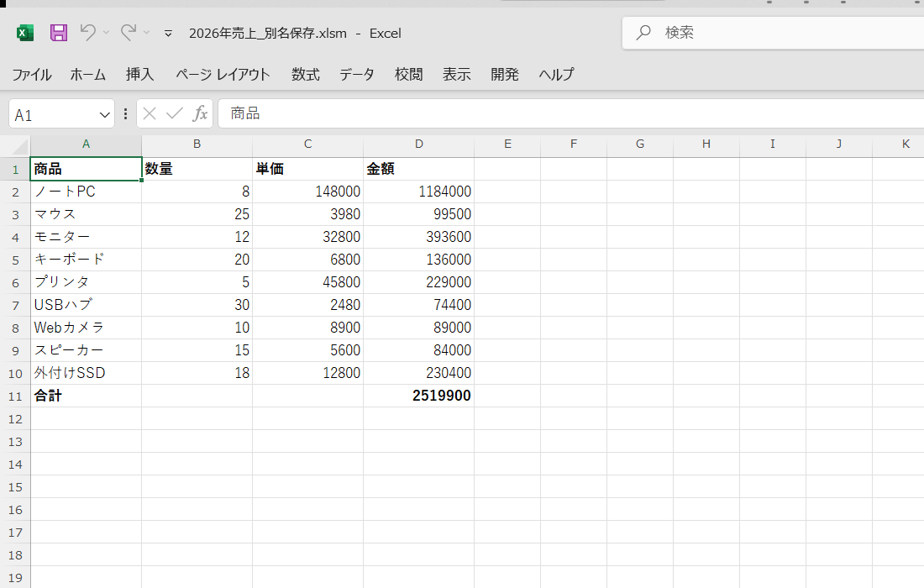This screenshot has width=924, height=588.
Task: Select the total cell 2519900
Action: coord(419,396)
